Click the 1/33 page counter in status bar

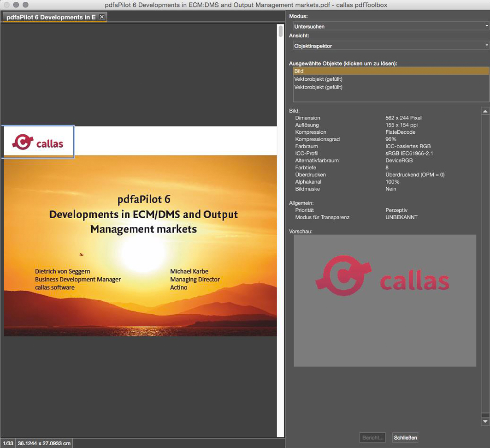7,443
